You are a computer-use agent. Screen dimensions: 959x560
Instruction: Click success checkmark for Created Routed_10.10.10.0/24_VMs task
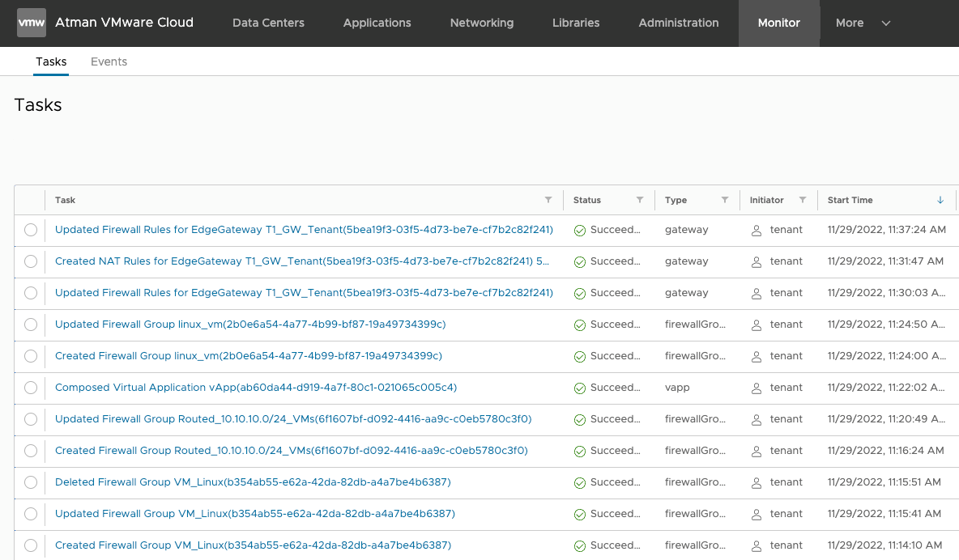[580, 452]
